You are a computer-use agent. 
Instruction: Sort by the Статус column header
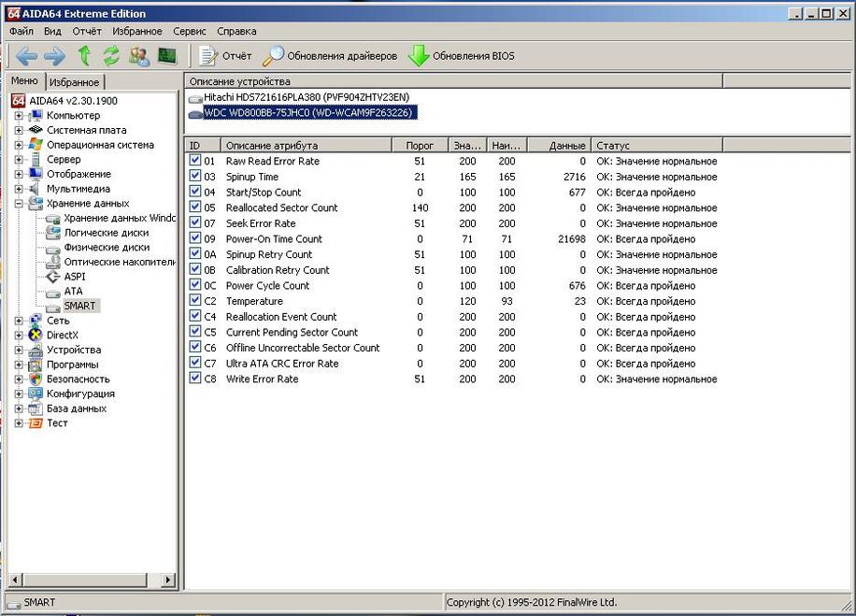657,145
